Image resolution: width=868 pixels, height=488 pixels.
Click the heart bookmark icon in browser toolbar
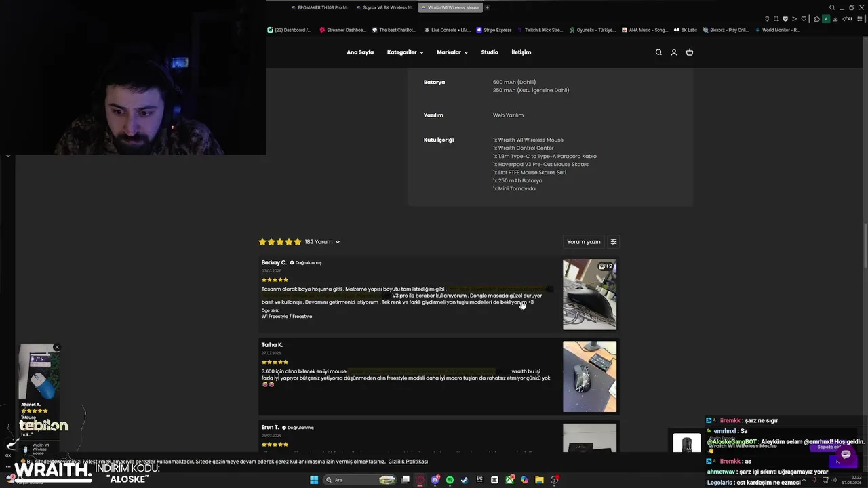(804, 19)
